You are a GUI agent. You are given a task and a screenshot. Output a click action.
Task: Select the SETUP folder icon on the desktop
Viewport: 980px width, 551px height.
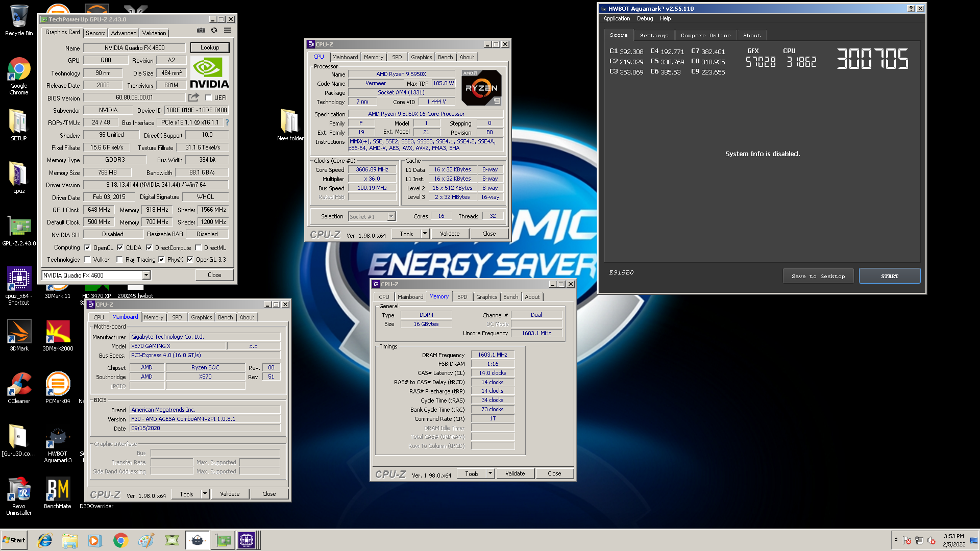click(19, 124)
